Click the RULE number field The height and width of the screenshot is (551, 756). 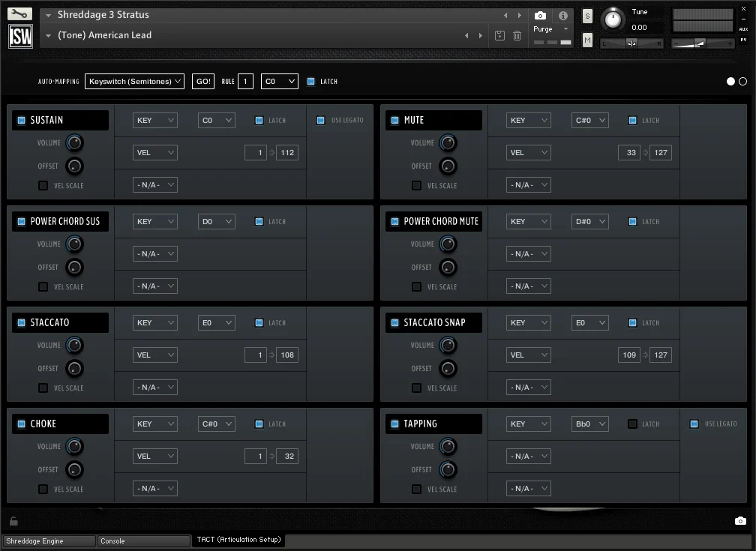click(x=245, y=82)
